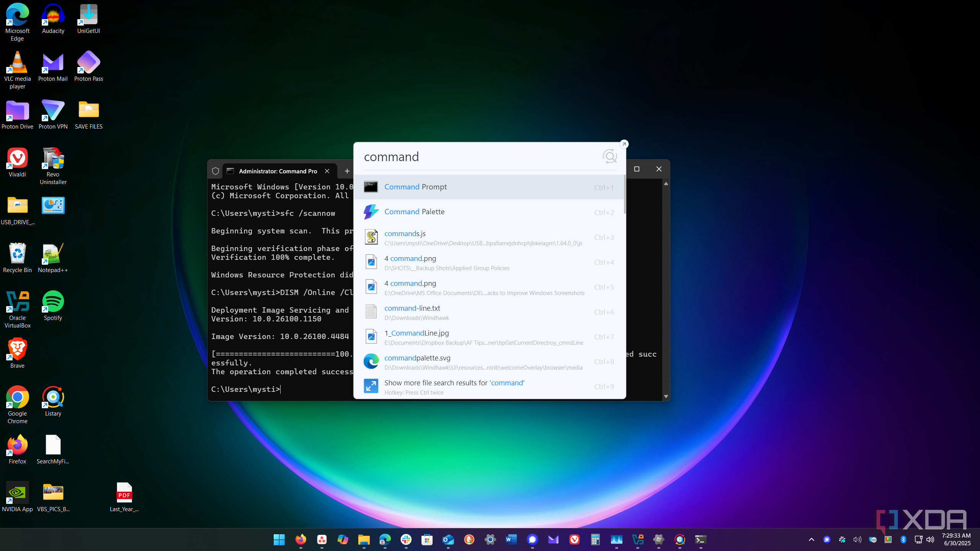The image size is (980, 551).
Task: Maximize the terminal window
Action: point(637,169)
